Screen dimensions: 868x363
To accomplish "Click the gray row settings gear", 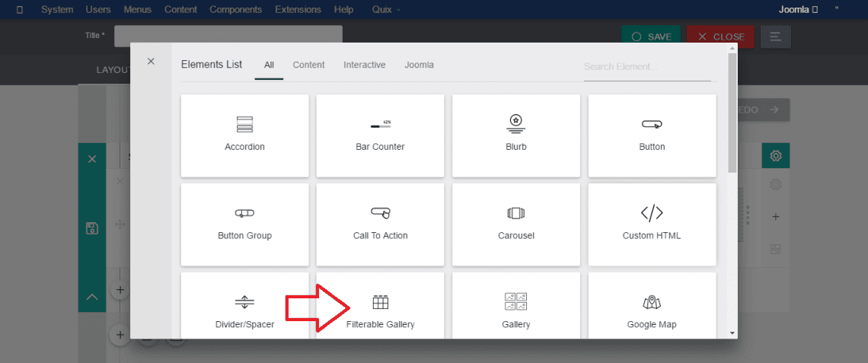I will click(776, 184).
